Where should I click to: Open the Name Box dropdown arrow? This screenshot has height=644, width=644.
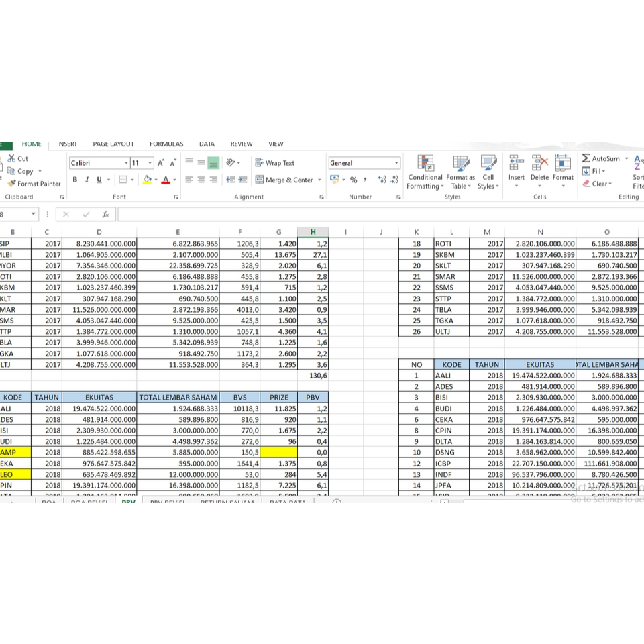33,214
